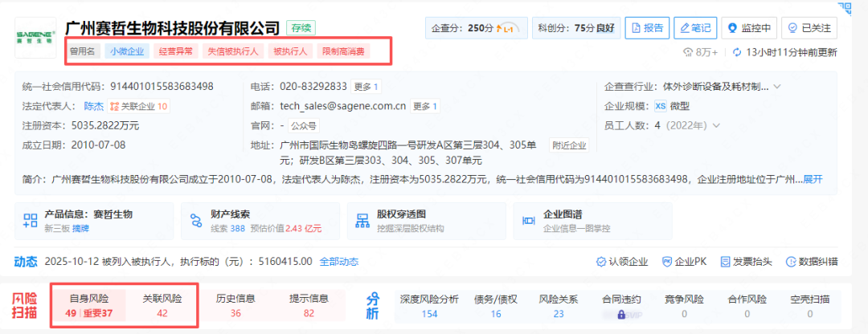Select the 历史信息 history tab
The width and height of the screenshot is (868, 334).
tap(235, 305)
